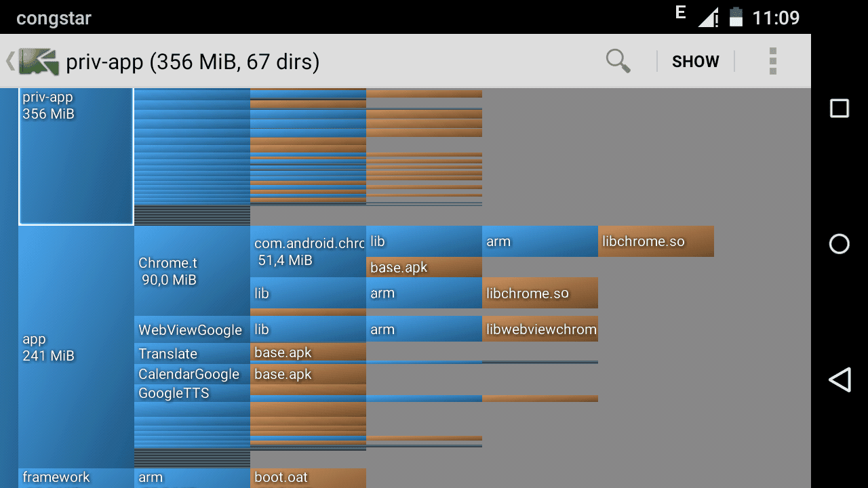The width and height of the screenshot is (868, 488).
Task: Select the base.apk block next to CalendarGoogle
Action: coord(308,374)
